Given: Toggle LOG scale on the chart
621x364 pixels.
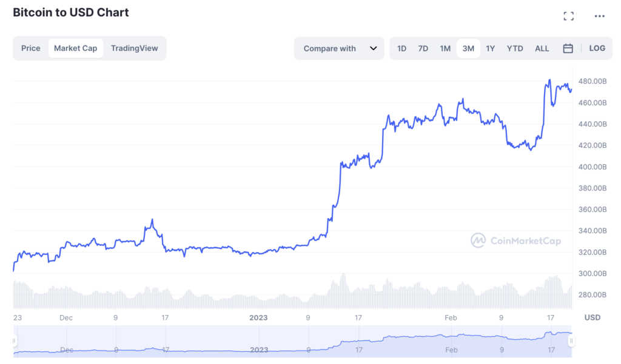Looking at the screenshot, I should tap(597, 48).
